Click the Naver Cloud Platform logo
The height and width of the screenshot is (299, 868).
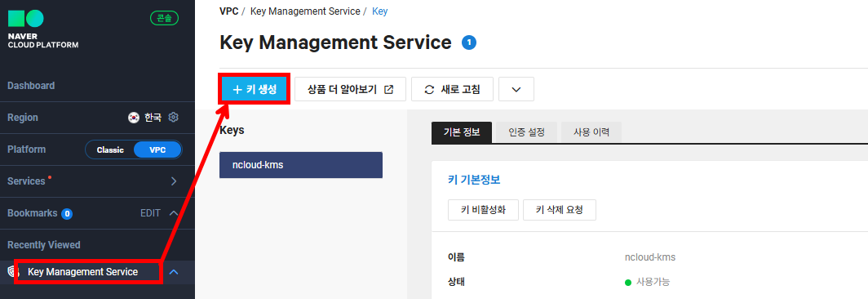pos(42,29)
